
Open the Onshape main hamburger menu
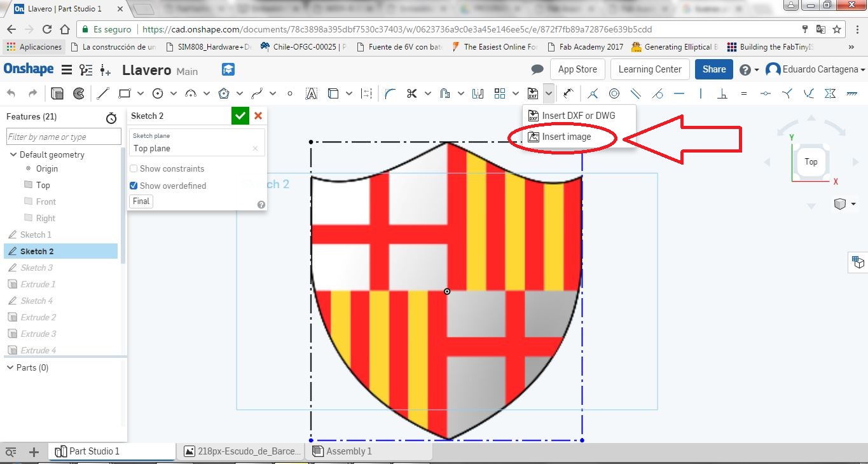[66, 70]
